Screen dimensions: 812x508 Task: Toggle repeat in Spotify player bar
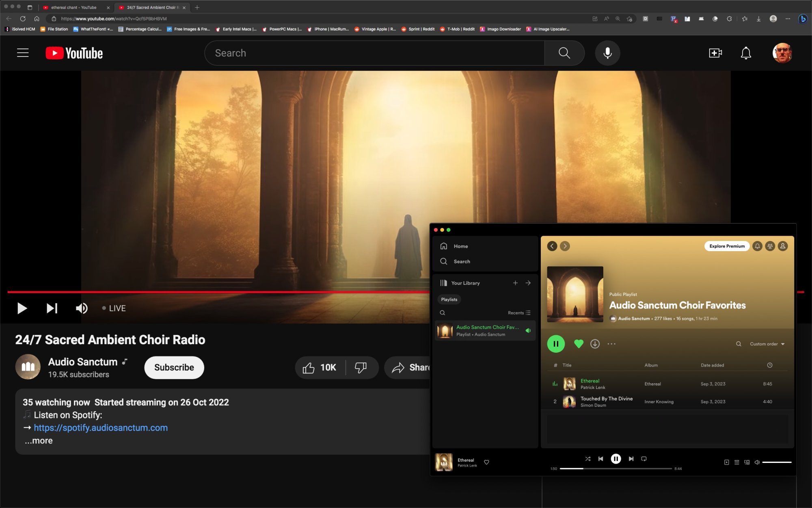tap(644, 459)
